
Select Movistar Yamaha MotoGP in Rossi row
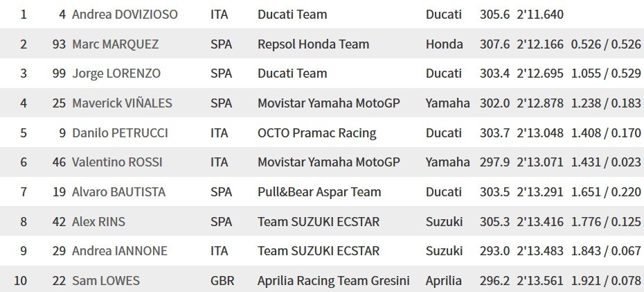click(x=328, y=162)
